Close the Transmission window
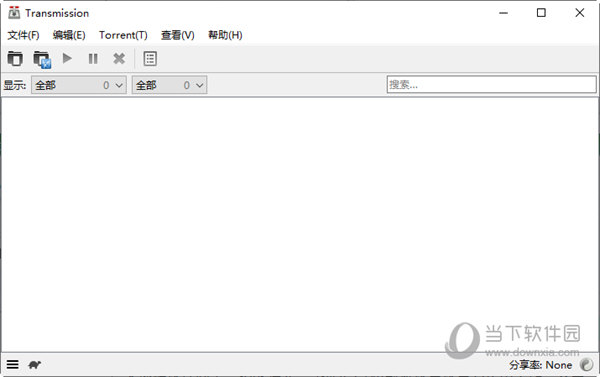The height and width of the screenshot is (377, 600). click(580, 13)
